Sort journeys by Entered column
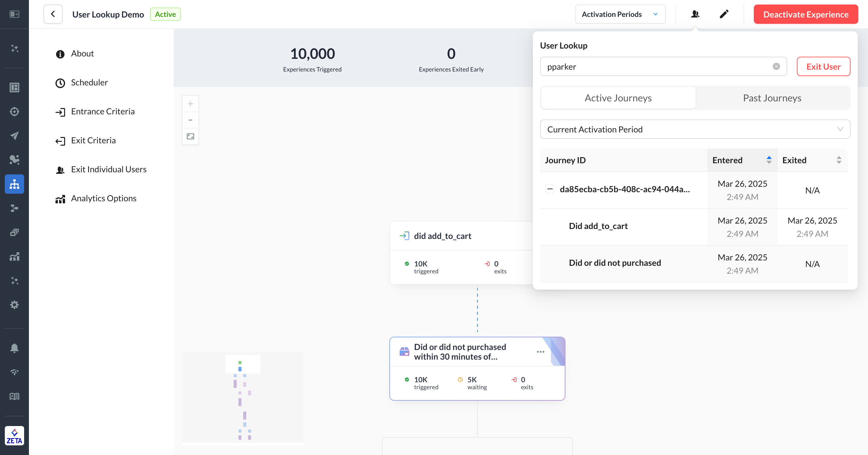 pyautogui.click(x=769, y=160)
